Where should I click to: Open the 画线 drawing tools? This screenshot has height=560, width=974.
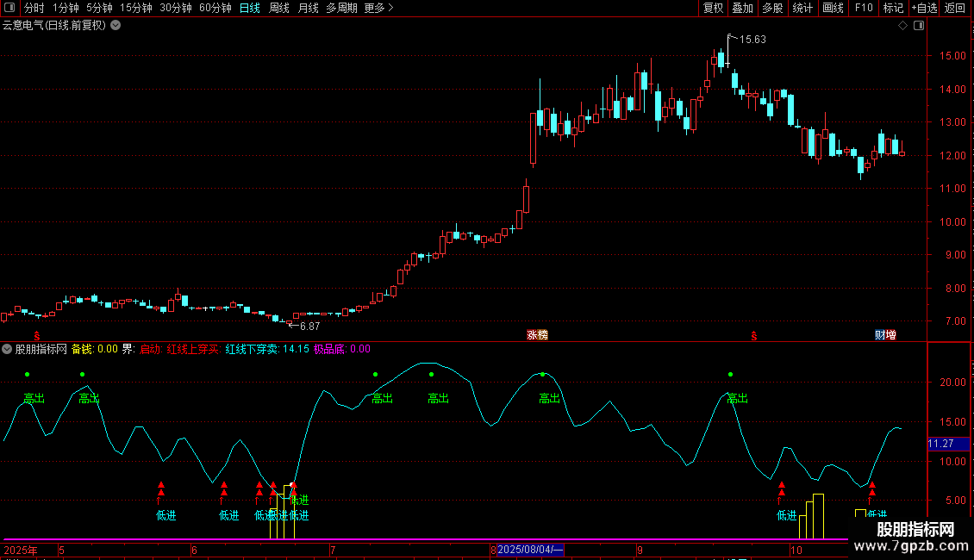[833, 8]
